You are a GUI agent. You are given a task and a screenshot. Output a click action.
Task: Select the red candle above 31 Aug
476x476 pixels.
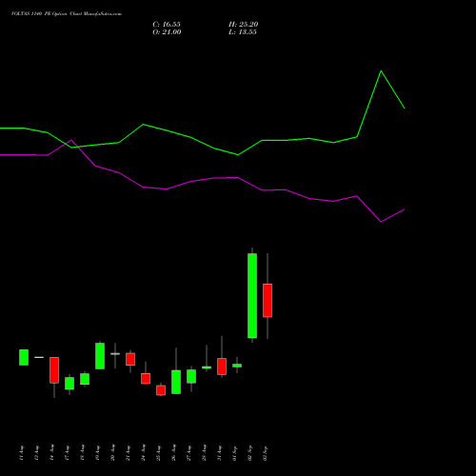[222, 367]
